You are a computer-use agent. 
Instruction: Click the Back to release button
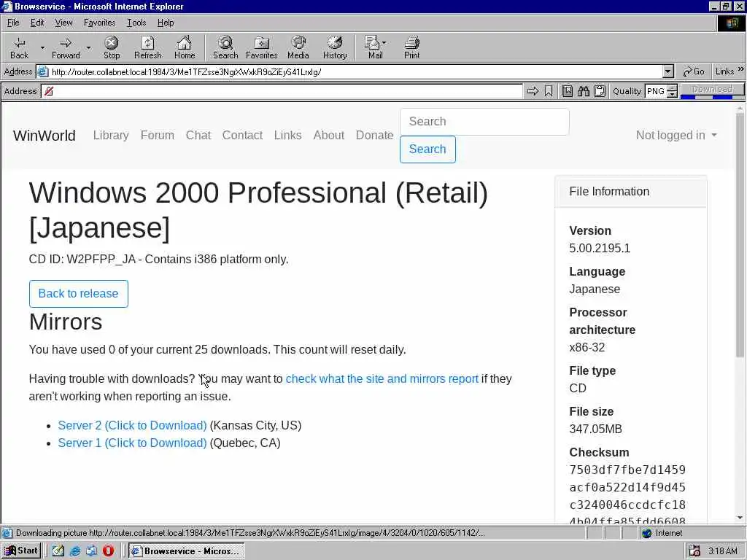tap(79, 293)
